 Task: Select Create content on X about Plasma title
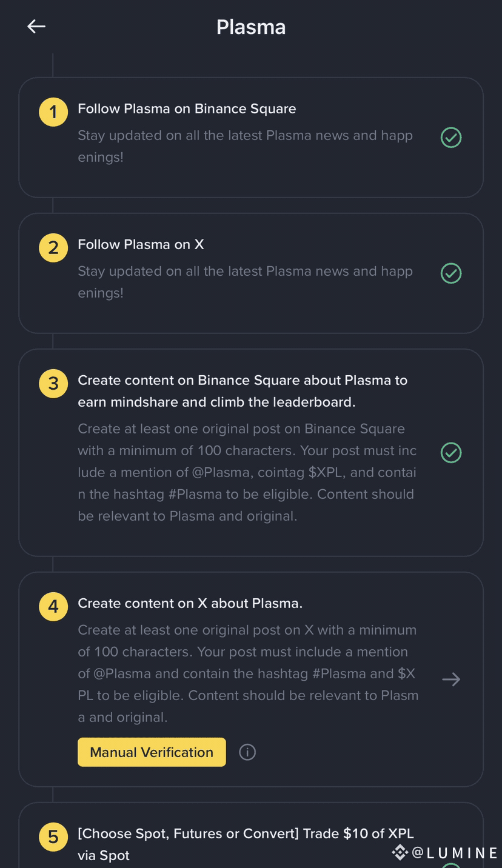(x=190, y=604)
